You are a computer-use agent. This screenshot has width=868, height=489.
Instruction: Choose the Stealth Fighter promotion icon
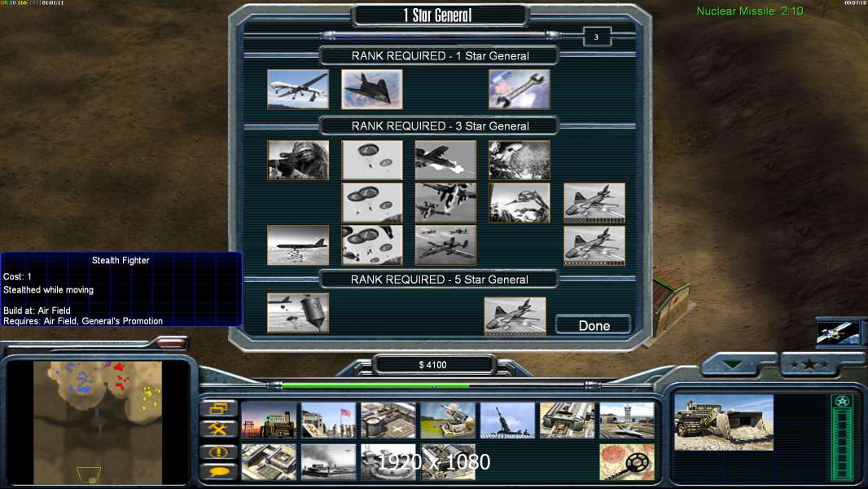coord(372,89)
